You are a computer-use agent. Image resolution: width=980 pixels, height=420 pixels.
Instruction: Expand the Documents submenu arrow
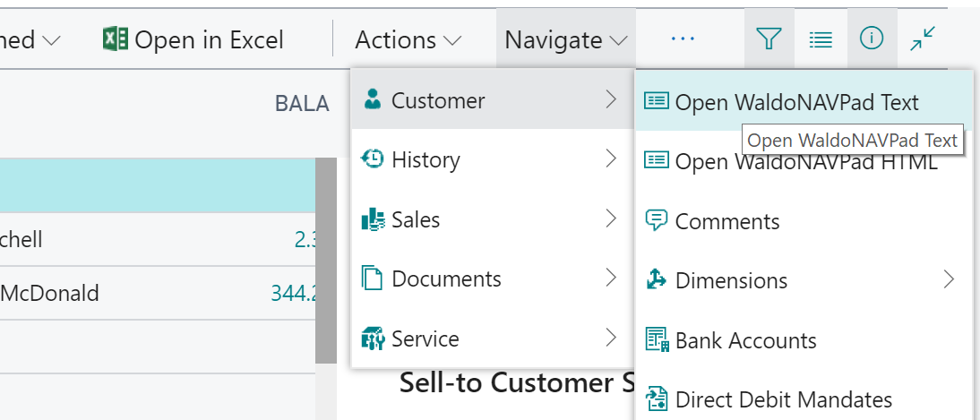pos(611,279)
